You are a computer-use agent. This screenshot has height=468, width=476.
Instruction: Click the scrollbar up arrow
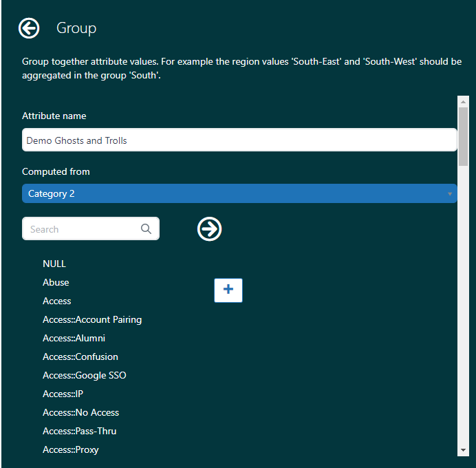point(463,102)
